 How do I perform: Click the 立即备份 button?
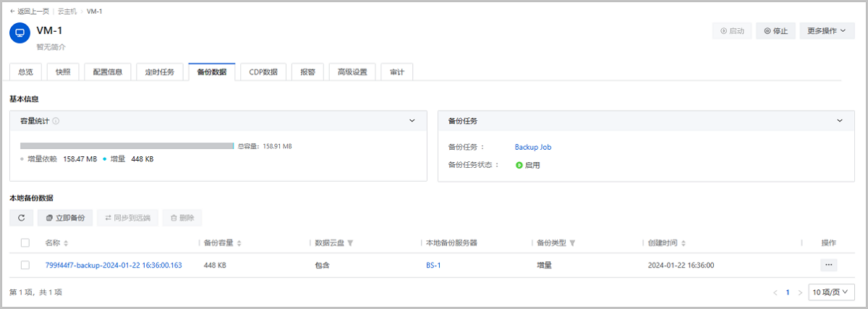[x=65, y=218]
